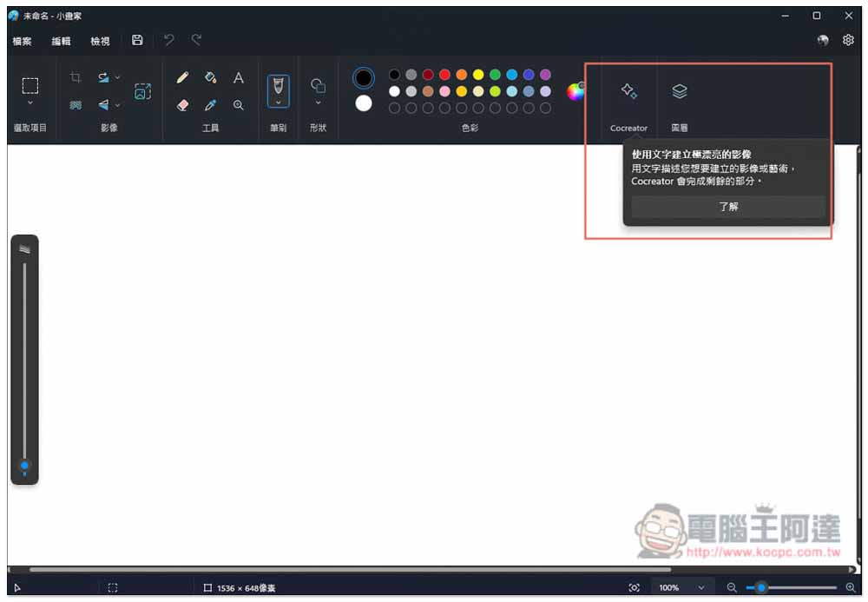This screenshot has width=868, height=602.
Task: Click the Redo arrow
Action: coord(196,40)
